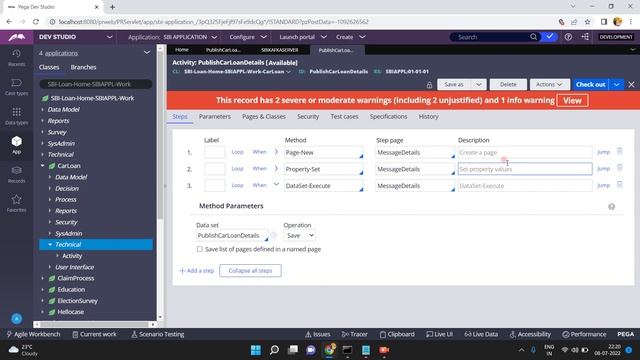Click Collapse all steps button
The image size is (640, 360).
click(250, 271)
